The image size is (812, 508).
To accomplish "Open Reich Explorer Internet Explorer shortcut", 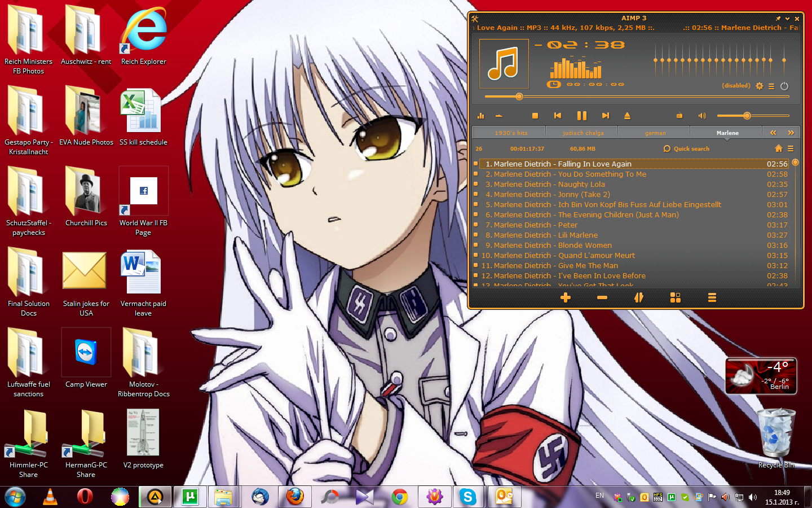I will (x=144, y=36).
